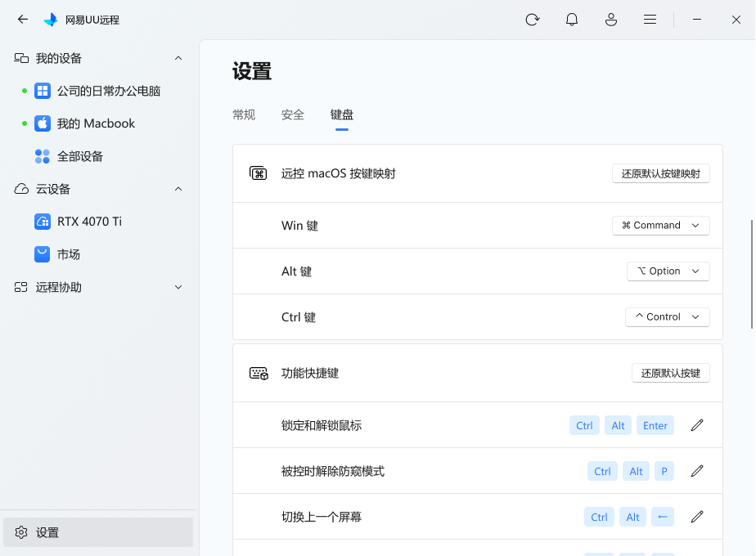
Task: Open the 设置 item in the sidebar
Action: 98,532
